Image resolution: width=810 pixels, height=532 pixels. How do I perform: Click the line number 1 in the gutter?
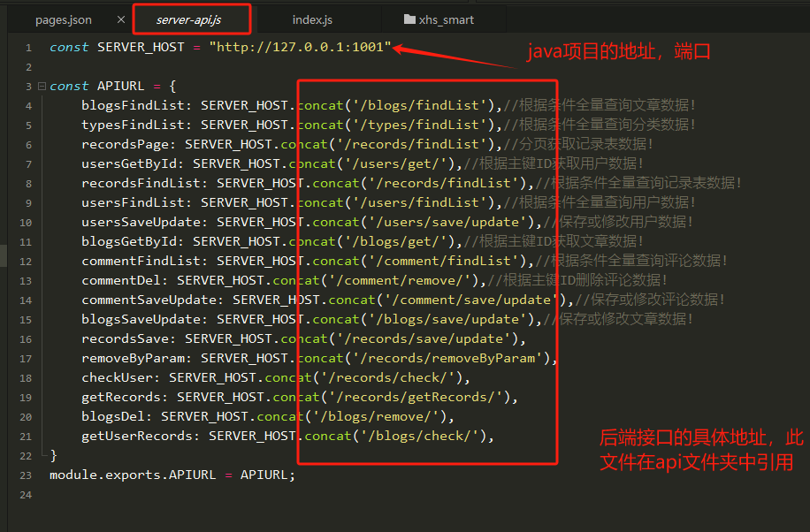28,48
